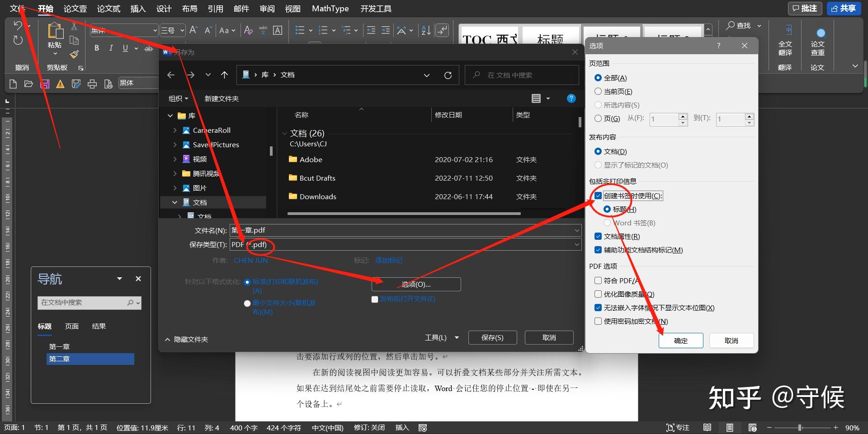The image size is (868, 434).
Task: Switch to Web Layout view in status bar
Action: click(752, 427)
